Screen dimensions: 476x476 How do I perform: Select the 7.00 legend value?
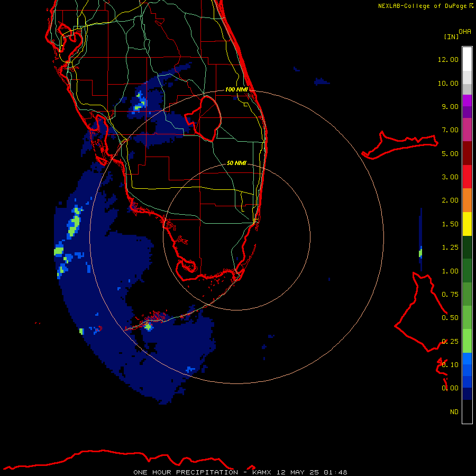[x=450, y=130]
